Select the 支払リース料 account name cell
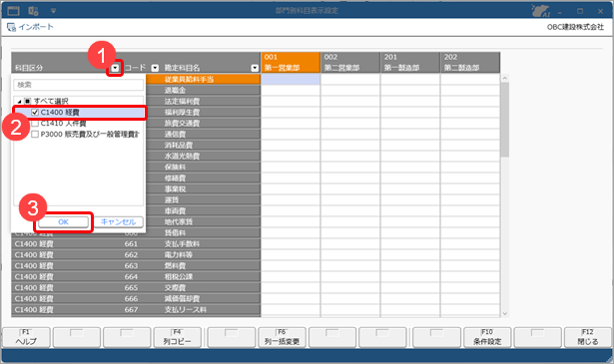The image size is (614, 364). tap(212, 310)
